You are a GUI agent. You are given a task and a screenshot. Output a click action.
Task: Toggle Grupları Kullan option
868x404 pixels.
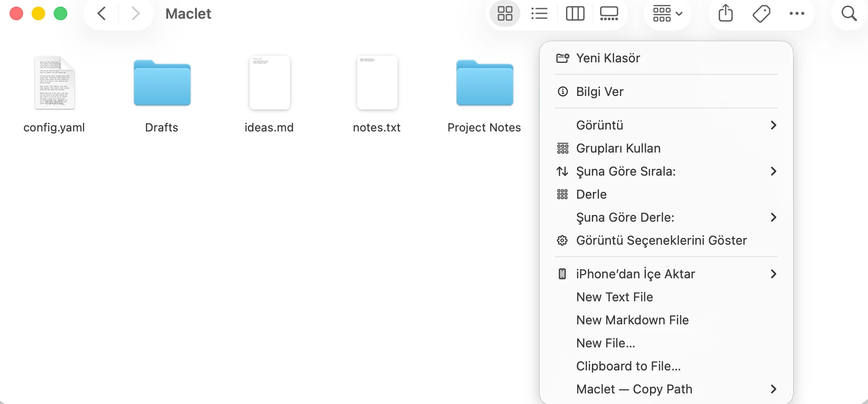pos(666,148)
